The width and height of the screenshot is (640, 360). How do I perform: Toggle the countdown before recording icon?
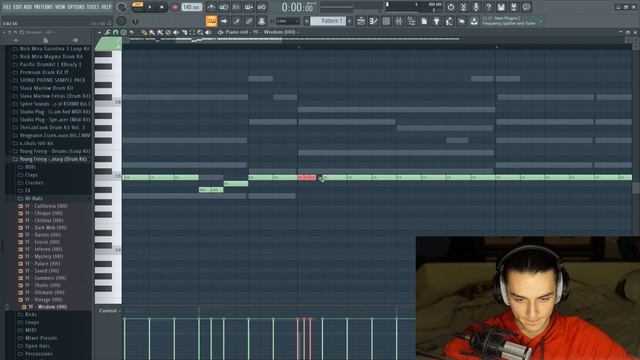click(x=236, y=7)
